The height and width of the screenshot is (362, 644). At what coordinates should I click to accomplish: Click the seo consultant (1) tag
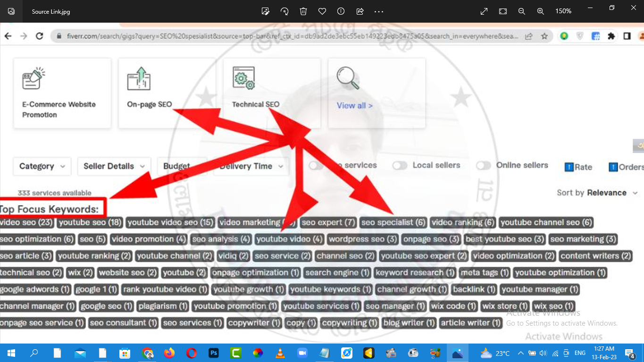124,323
